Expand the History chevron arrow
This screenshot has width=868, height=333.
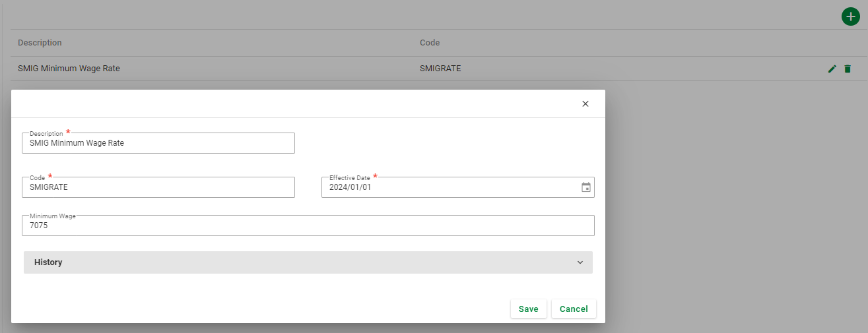pyautogui.click(x=580, y=262)
